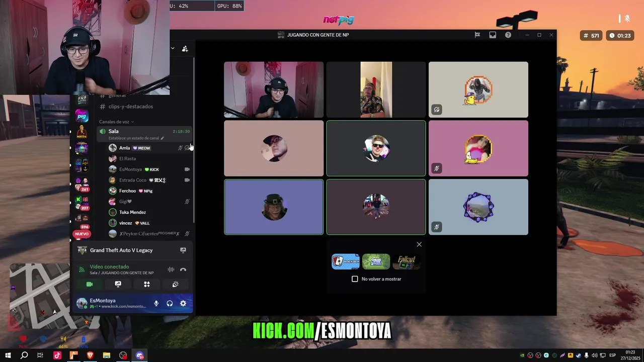644x362 pixels.
Task: Turn off camera in Discord voice panel
Action: 90,284
